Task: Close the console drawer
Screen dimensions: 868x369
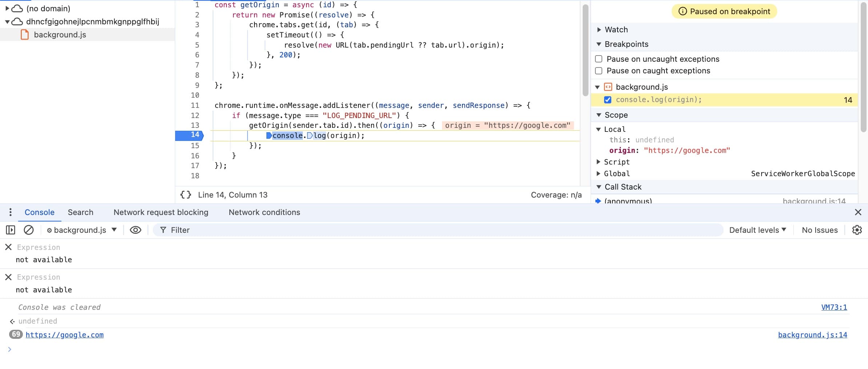Action: click(858, 212)
